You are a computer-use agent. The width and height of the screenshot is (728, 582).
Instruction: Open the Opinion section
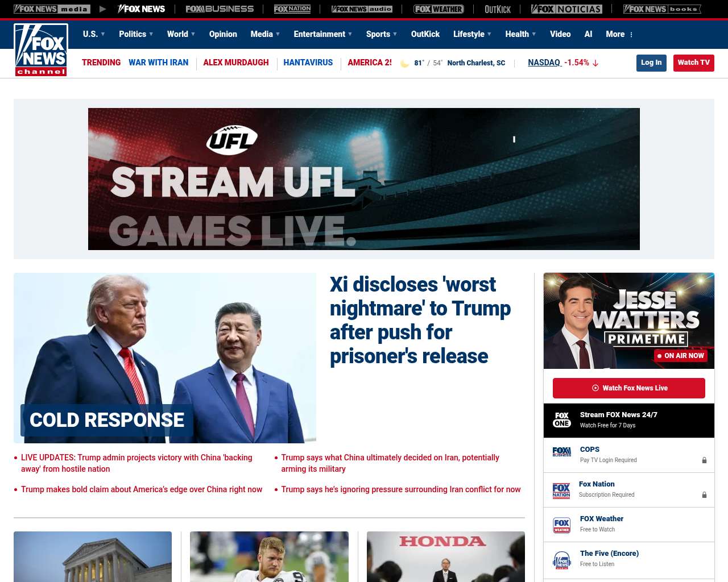coord(223,34)
